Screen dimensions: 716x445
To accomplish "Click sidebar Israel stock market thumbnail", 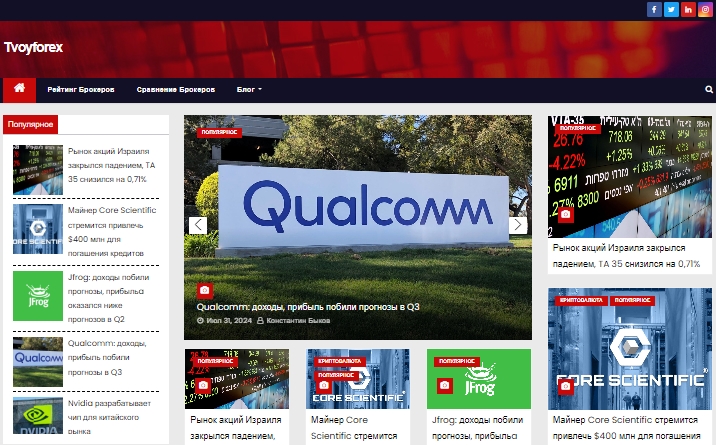I will tap(38, 170).
